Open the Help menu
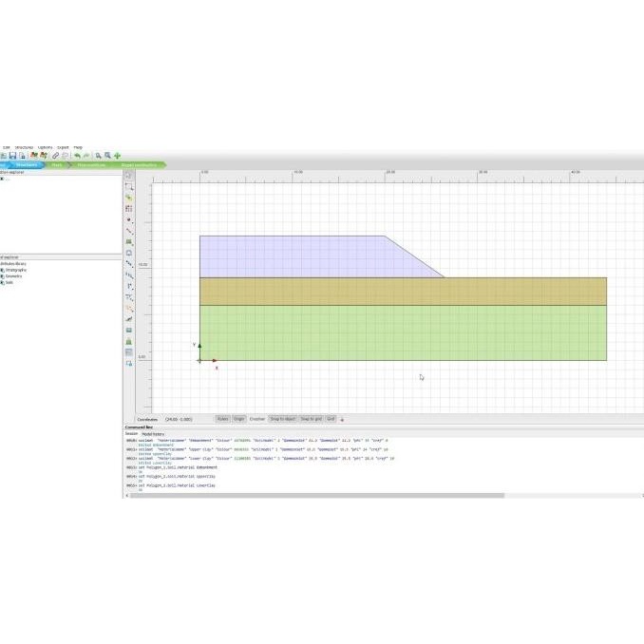The width and height of the screenshot is (644, 644). point(78,147)
